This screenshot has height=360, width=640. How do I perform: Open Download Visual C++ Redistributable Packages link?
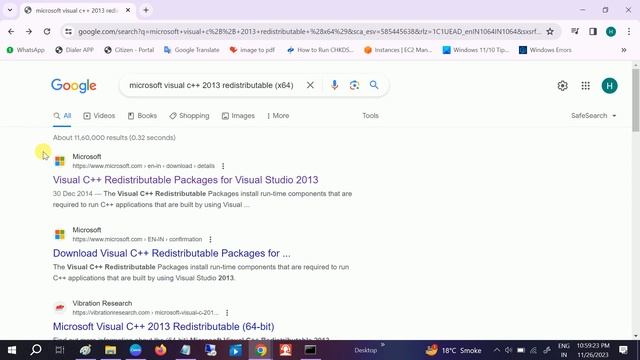pos(171,253)
